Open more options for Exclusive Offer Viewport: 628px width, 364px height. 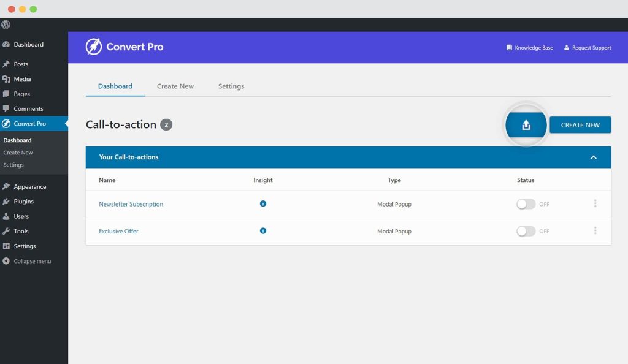pyautogui.click(x=595, y=231)
